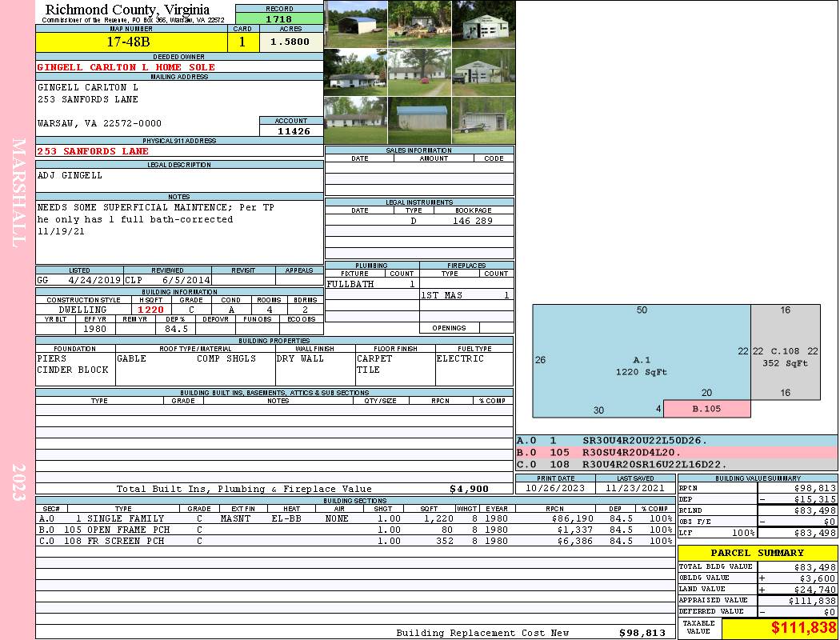
Task: Open the blue-roof open carport photo
Action: tap(355, 24)
